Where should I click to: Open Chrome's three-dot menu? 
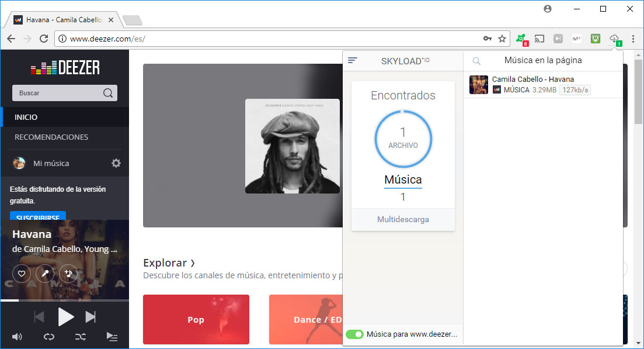tap(633, 39)
